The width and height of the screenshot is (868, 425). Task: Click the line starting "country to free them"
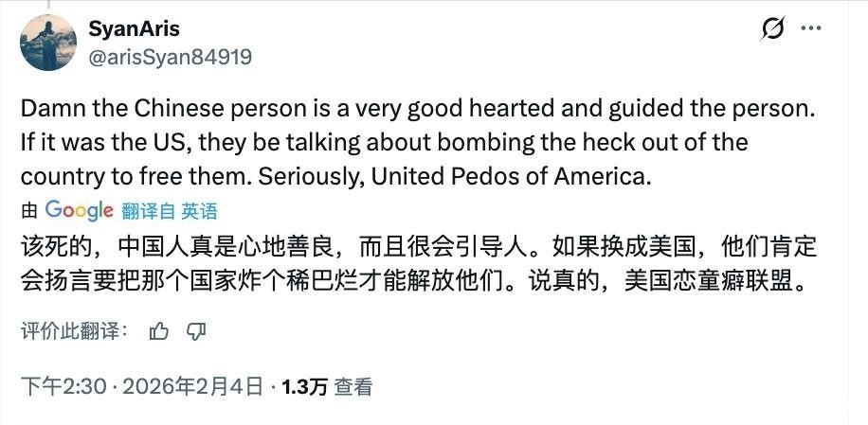tap(336, 176)
